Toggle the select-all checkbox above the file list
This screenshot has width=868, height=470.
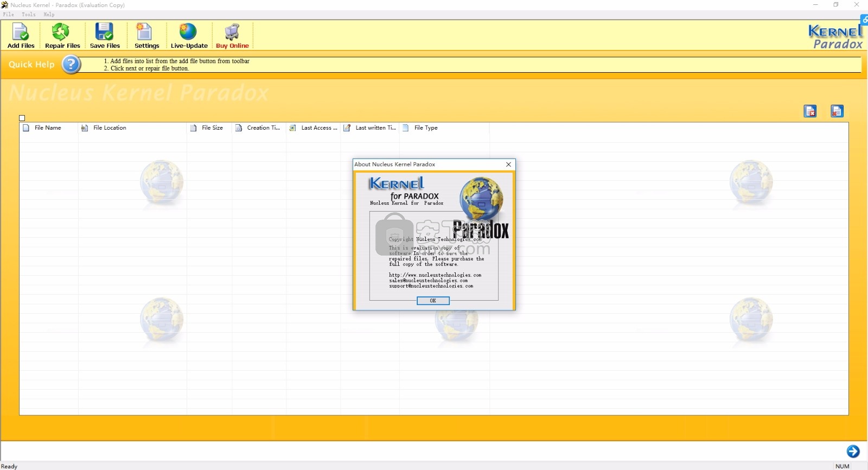22,118
